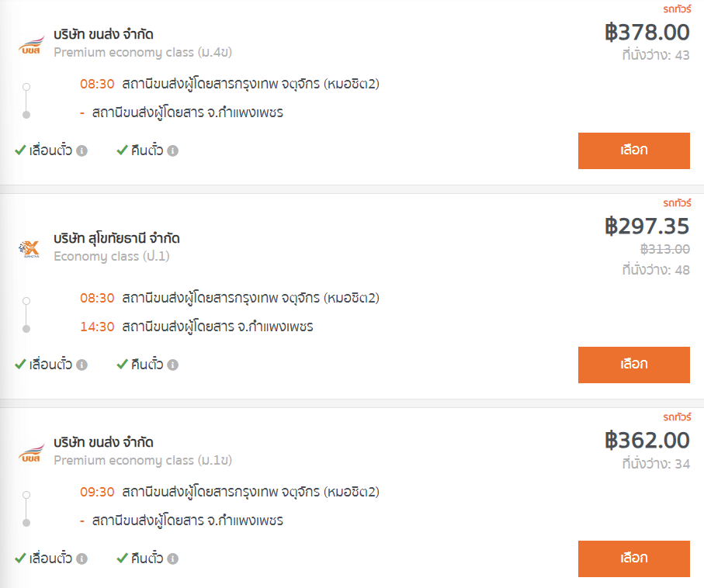The width and height of the screenshot is (704, 588).
Task: Click info icon beside third trip's คืนตั๋ว
Action: coord(173,559)
